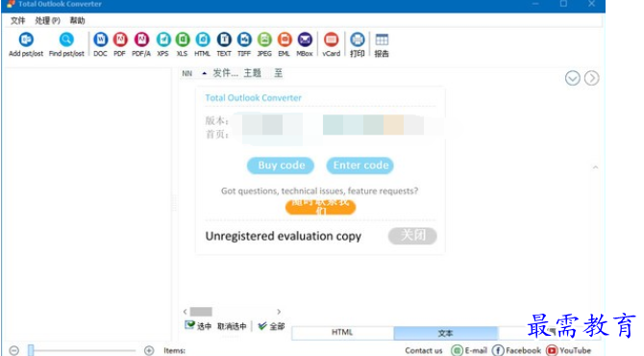The image size is (644, 356).
Task: Open the 报告 report tool
Action: point(382,44)
